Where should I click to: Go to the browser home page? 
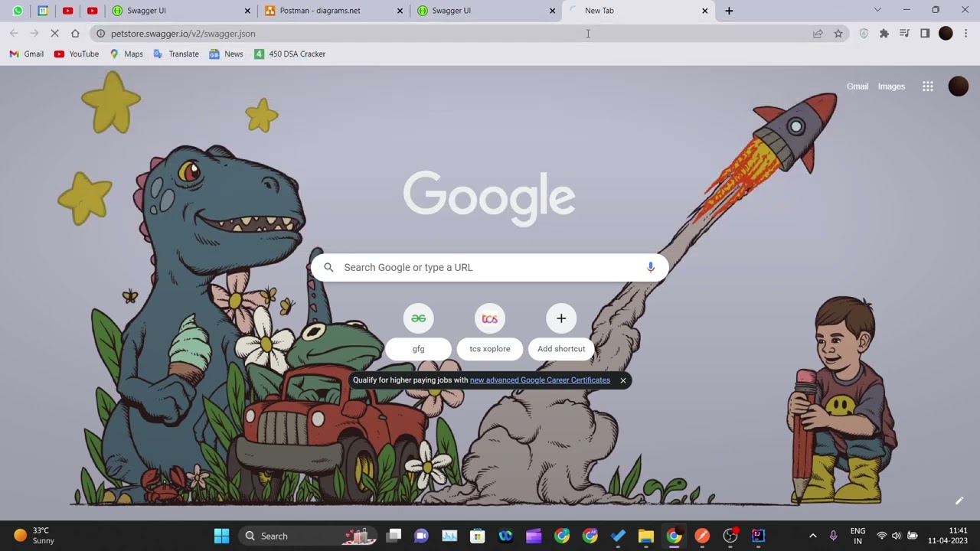coord(75,34)
